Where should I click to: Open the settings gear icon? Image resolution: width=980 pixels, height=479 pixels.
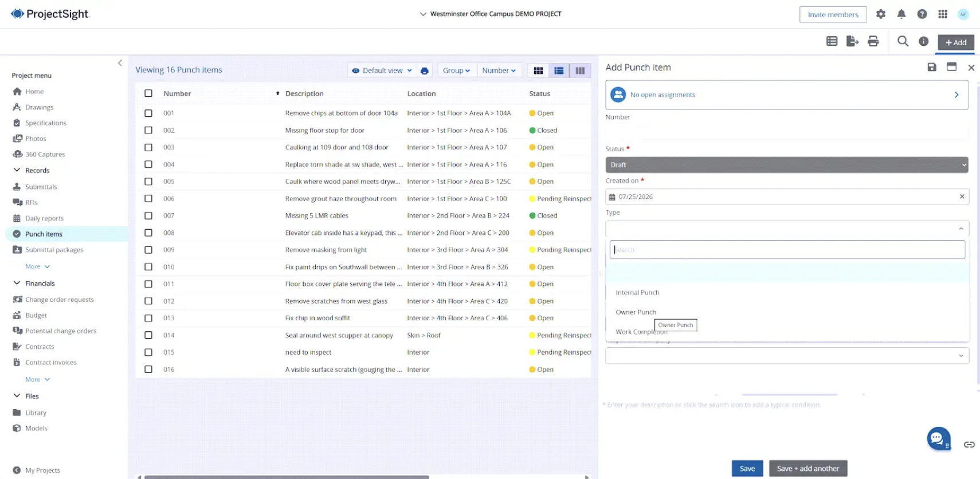click(881, 14)
